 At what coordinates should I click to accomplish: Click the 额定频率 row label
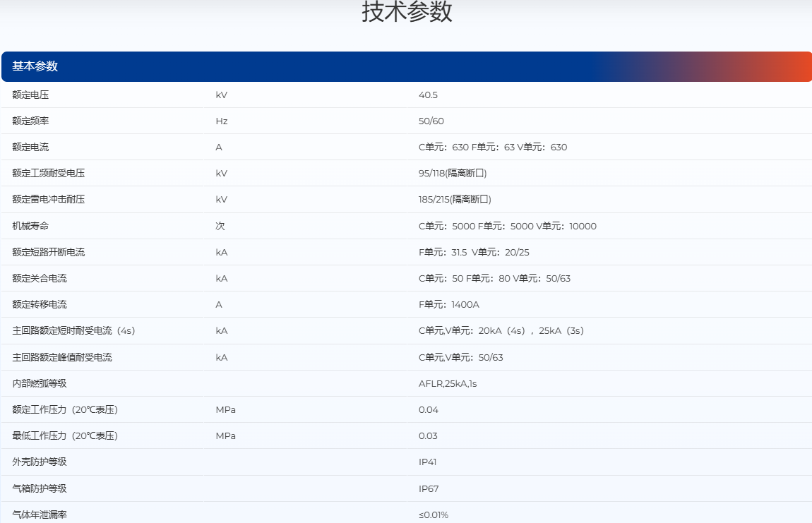pos(30,121)
